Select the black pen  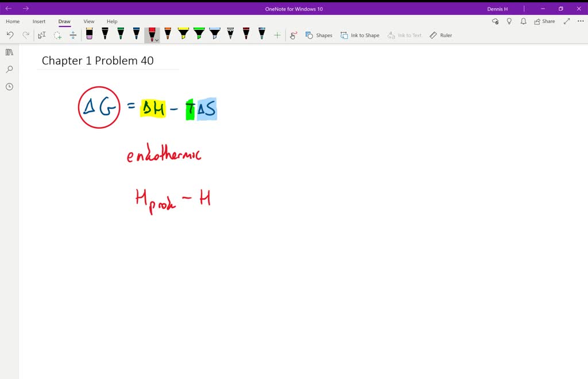pos(105,34)
